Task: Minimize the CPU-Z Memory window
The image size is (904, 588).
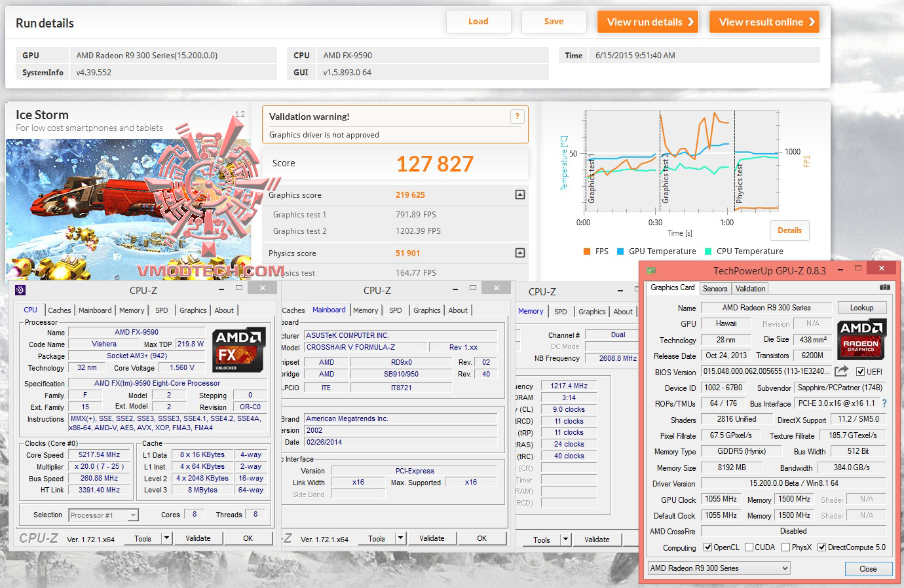Action: click(x=620, y=289)
